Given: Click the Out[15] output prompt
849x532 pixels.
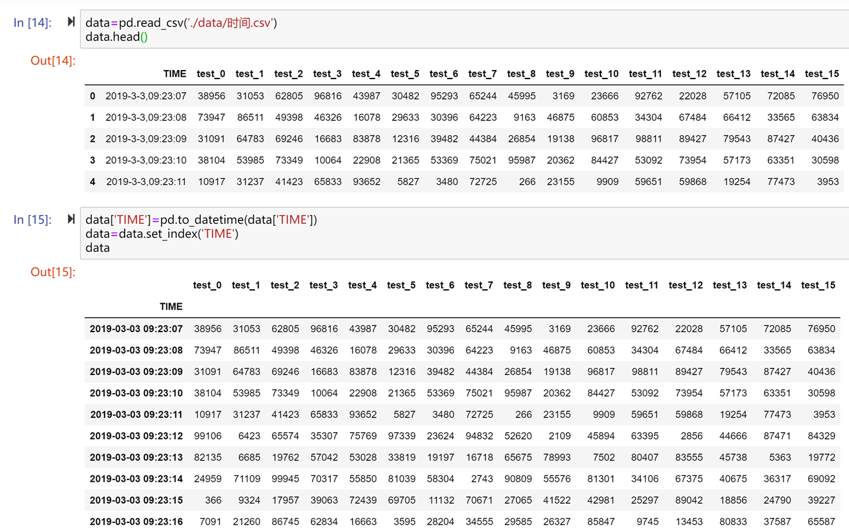Looking at the screenshot, I should click(53, 272).
